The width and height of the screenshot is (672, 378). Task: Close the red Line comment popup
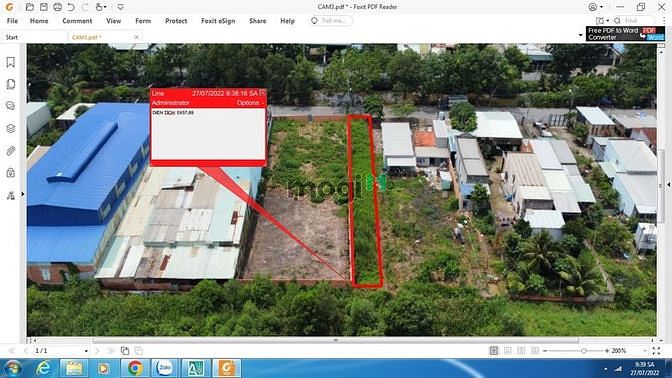tap(262, 93)
